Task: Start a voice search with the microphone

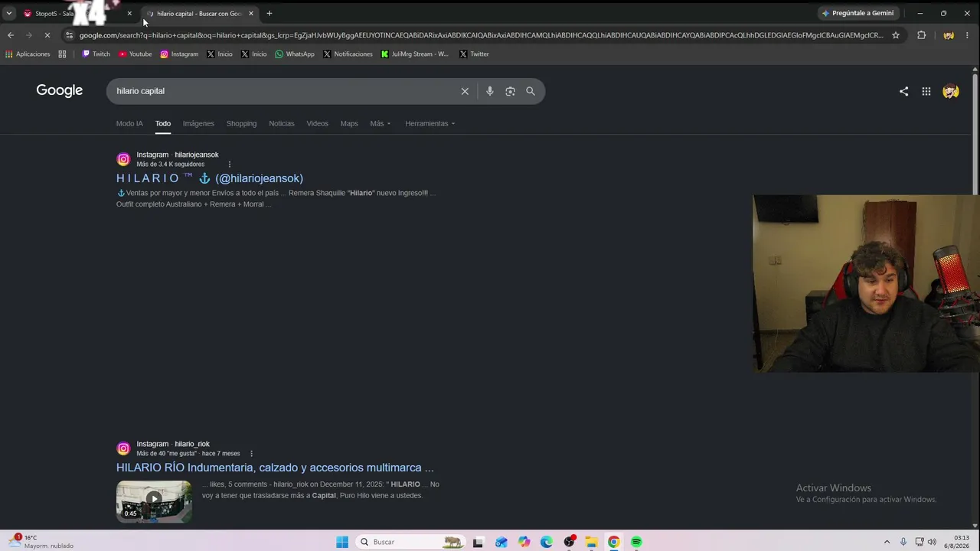Action: pos(490,91)
